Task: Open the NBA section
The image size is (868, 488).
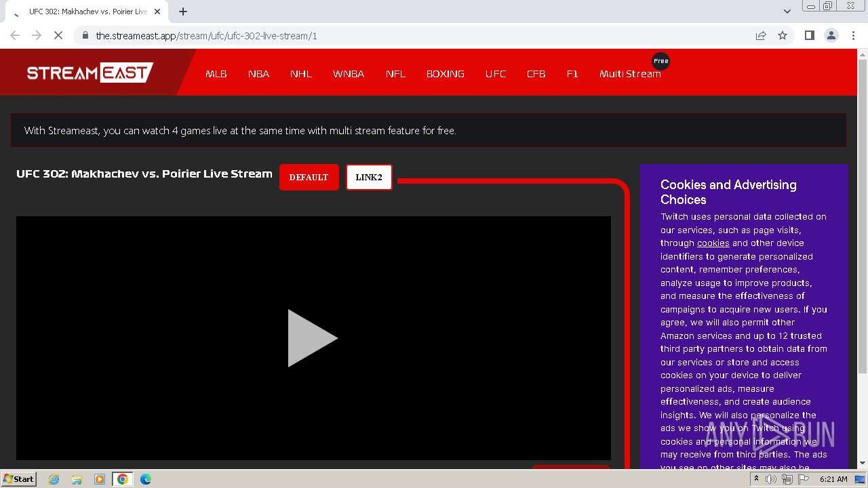Action: coord(258,74)
